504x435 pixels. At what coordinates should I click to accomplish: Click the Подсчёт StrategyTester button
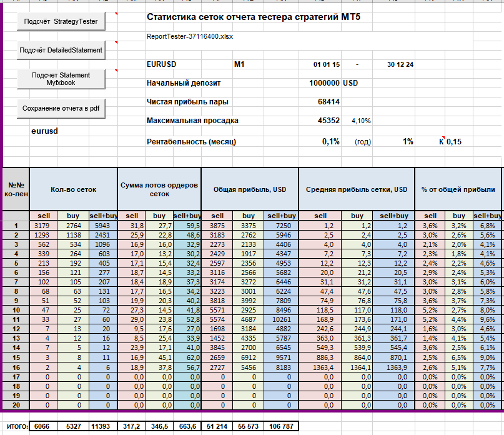point(61,21)
